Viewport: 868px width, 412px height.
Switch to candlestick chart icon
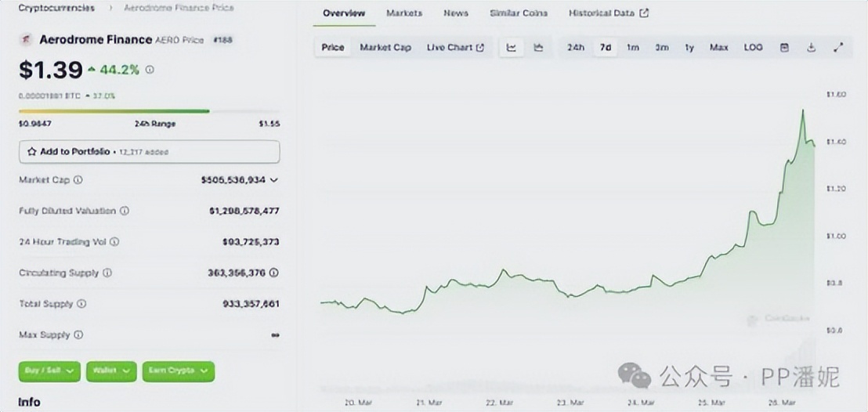point(538,48)
